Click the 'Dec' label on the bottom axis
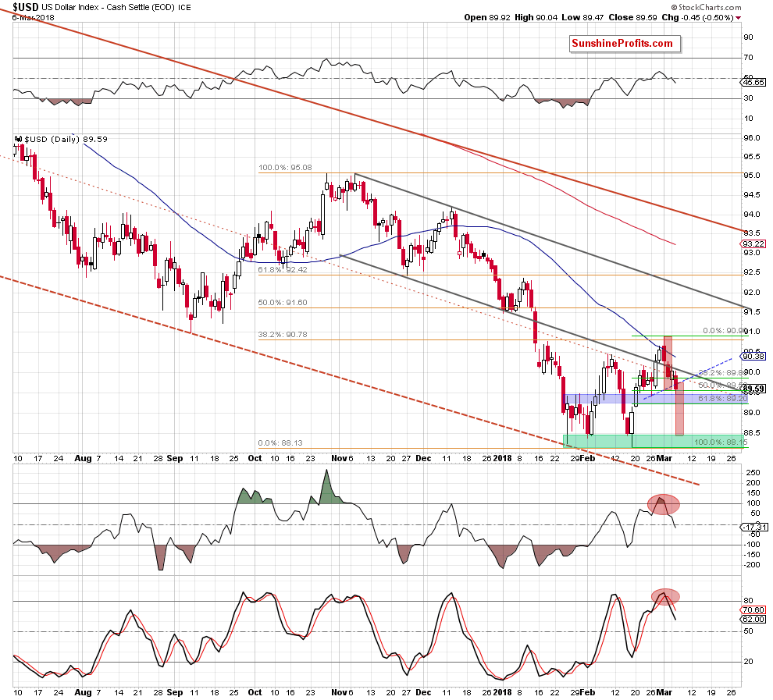The image size is (773, 700). point(423,692)
